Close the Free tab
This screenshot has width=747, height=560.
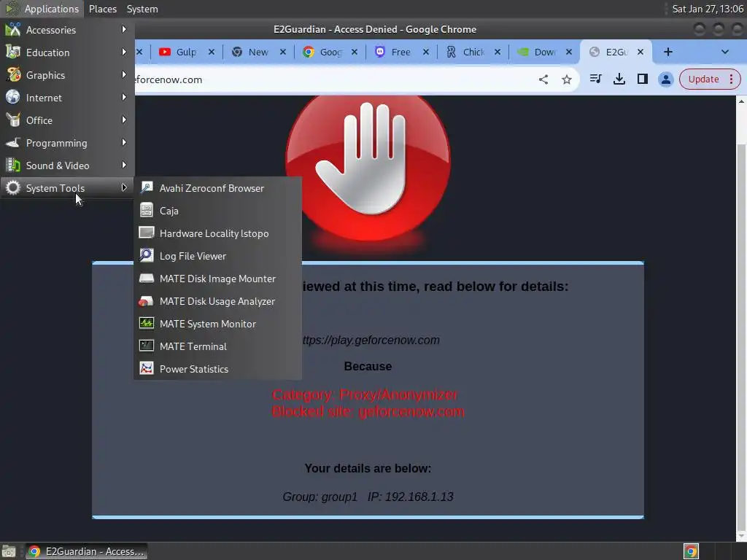(x=425, y=52)
